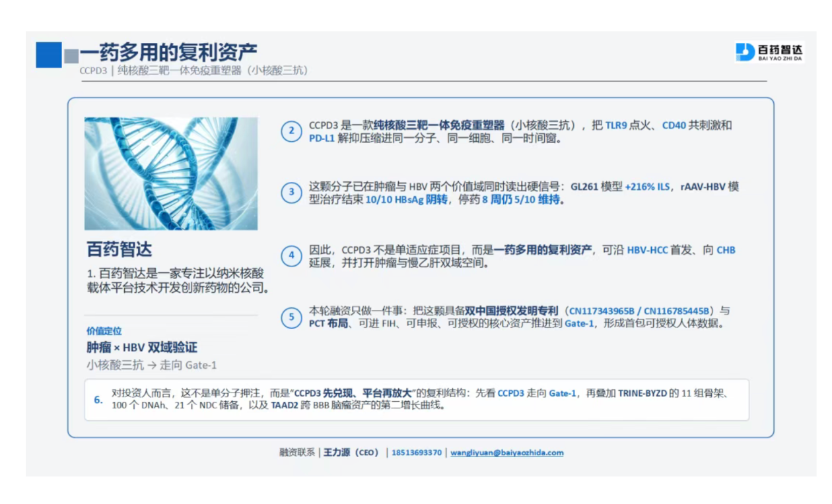Select the DNA helix image
The width and height of the screenshot is (832, 504).
click(171, 173)
